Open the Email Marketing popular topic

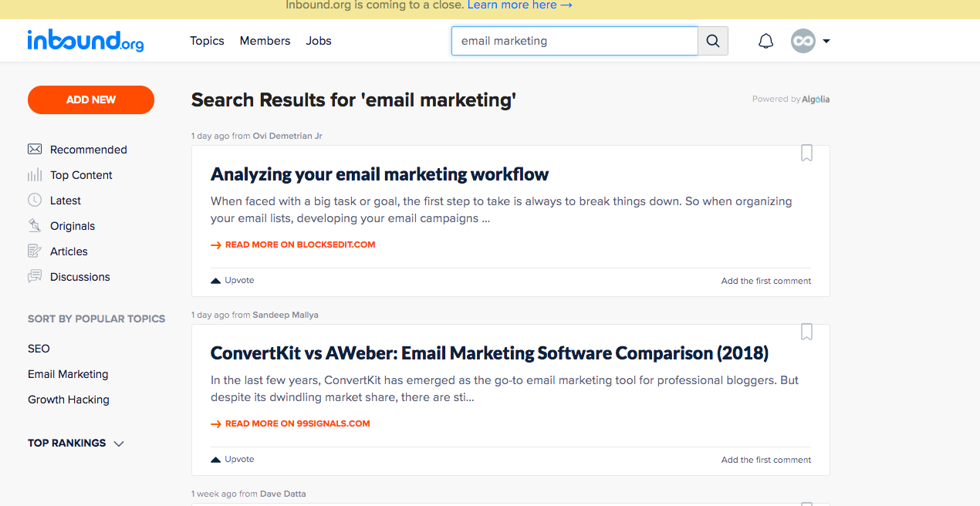pos(68,374)
